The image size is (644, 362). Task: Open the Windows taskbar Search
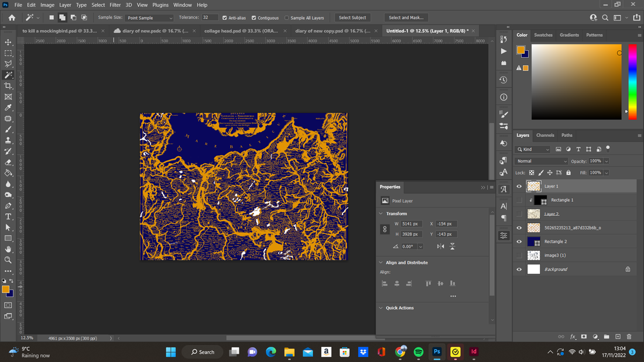coord(203,351)
